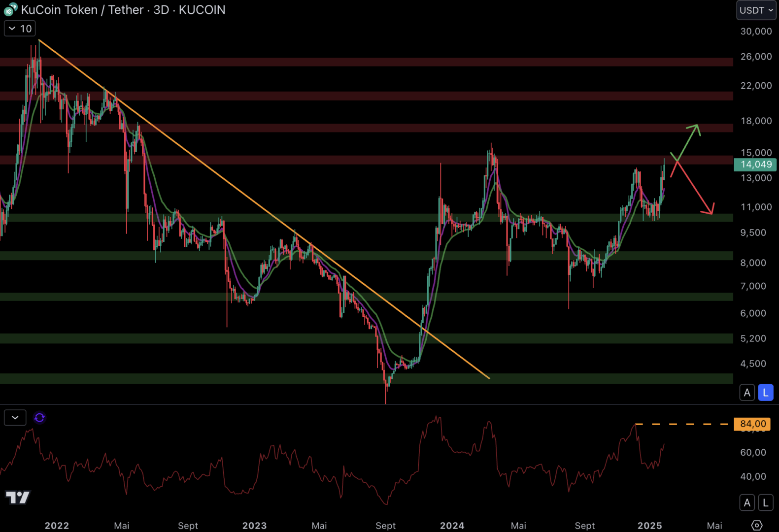
Task: Click the orange 84,00 value label
Action: (752, 424)
